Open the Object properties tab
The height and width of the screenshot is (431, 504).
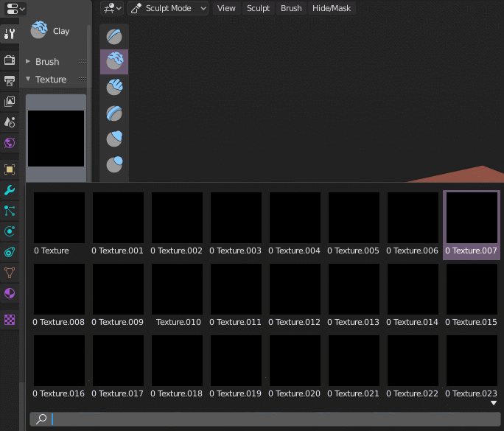pos(10,169)
